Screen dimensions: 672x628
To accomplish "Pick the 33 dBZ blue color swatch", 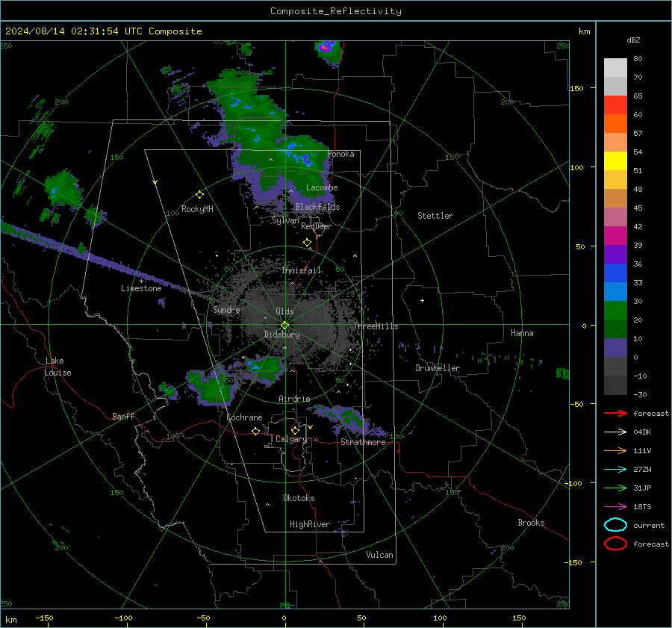I will 615,291.
